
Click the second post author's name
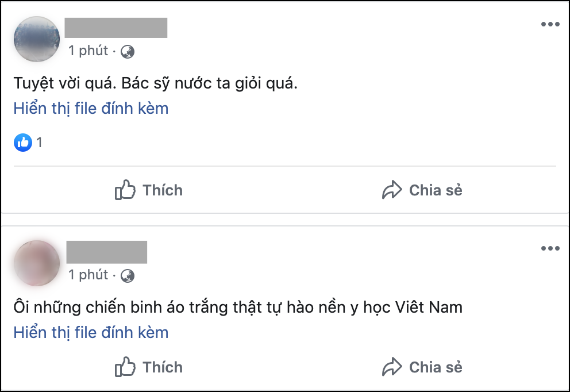[107, 252]
